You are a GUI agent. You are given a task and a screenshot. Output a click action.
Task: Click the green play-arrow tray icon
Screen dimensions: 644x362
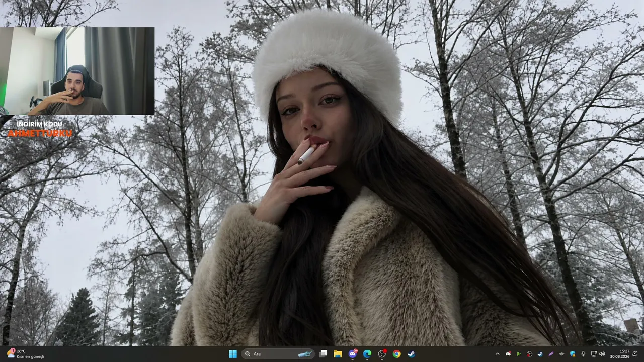click(519, 354)
